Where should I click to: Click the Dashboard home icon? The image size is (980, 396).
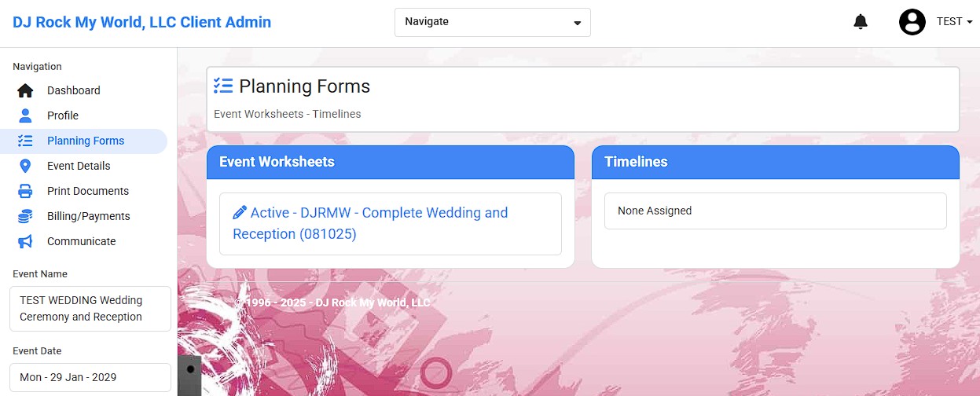click(25, 90)
